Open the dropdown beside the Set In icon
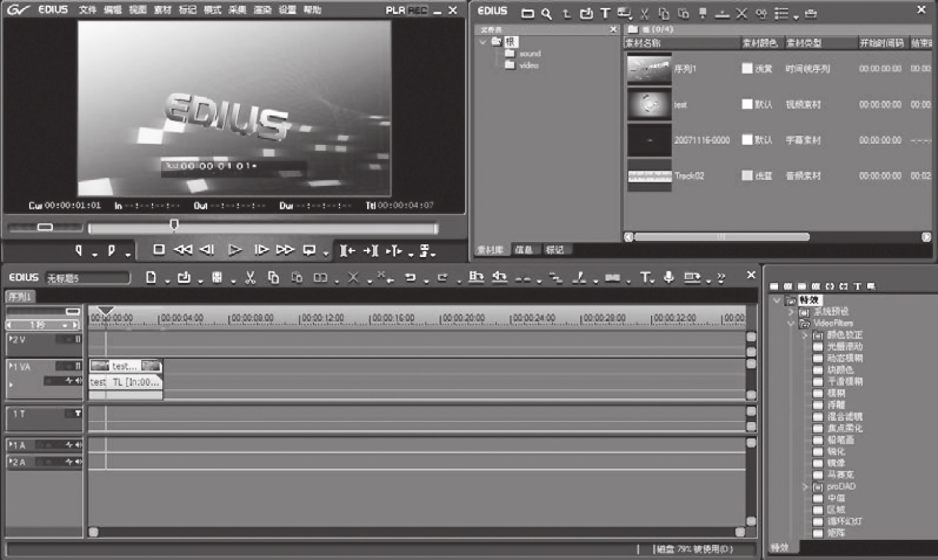 click(95, 254)
